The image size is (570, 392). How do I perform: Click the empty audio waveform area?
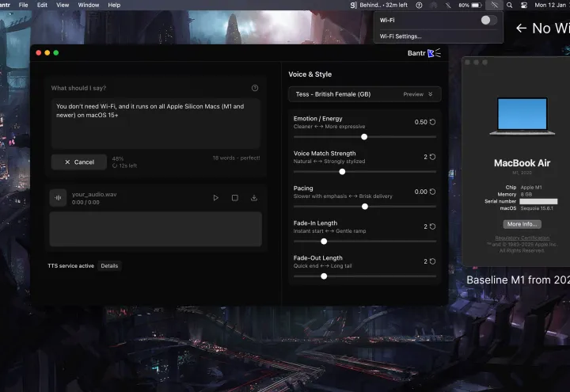point(156,229)
